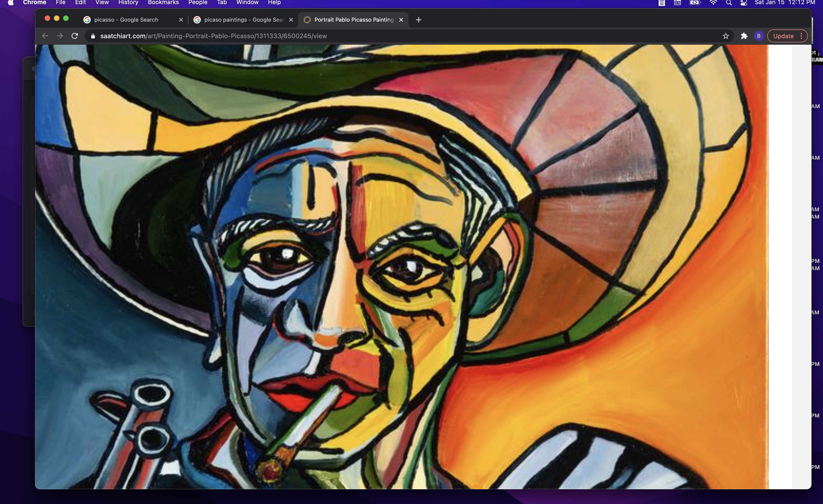This screenshot has width=823, height=504.
Task: Select the Portrait Pablo Picasso Painting tab
Action: coord(353,20)
